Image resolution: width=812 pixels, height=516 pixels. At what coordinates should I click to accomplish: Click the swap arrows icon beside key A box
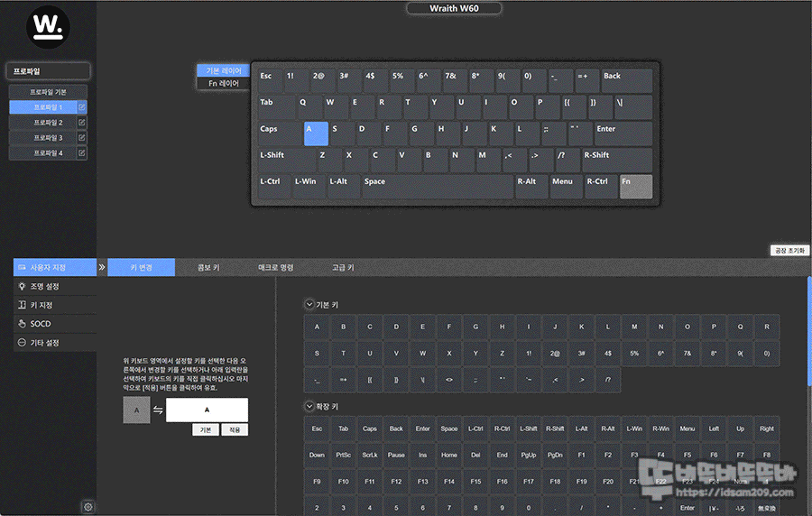[x=158, y=410]
